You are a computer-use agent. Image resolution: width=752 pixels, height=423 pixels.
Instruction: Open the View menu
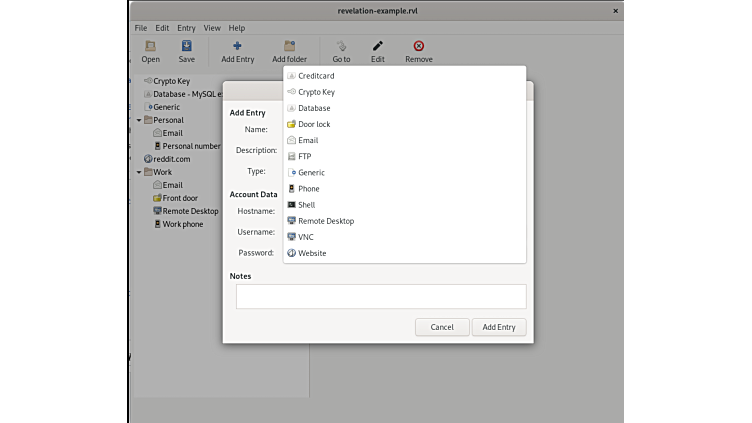(x=212, y=28)
